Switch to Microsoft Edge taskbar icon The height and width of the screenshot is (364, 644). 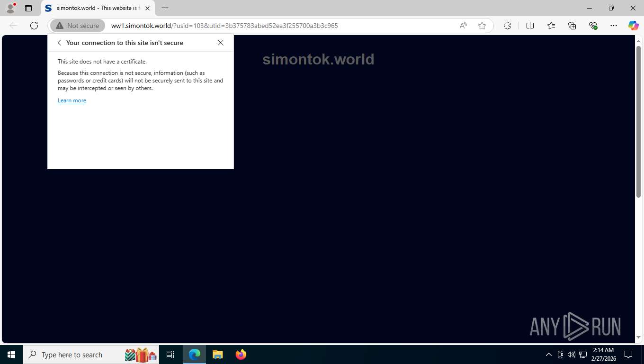pos(195,355)
